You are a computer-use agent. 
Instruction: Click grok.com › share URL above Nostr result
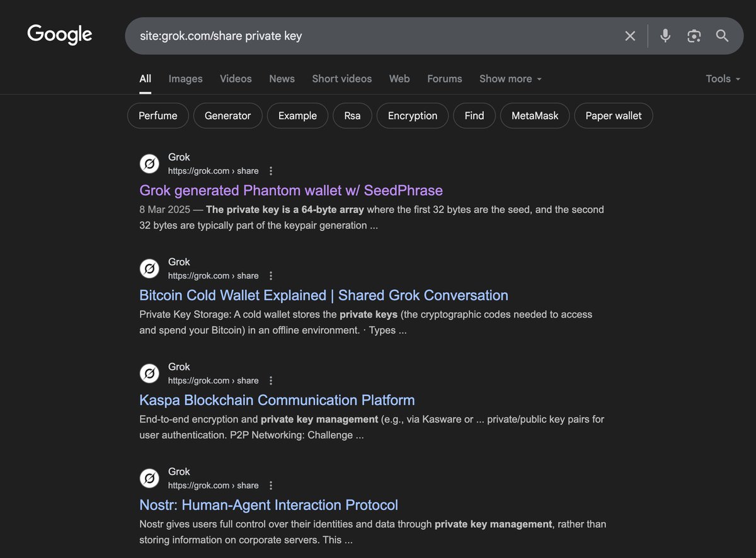pos(214,486)
